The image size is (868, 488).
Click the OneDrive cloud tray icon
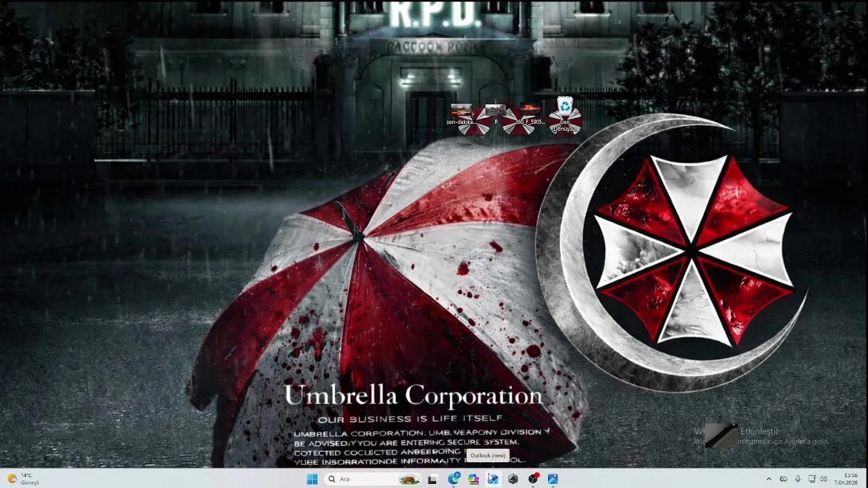783,479
